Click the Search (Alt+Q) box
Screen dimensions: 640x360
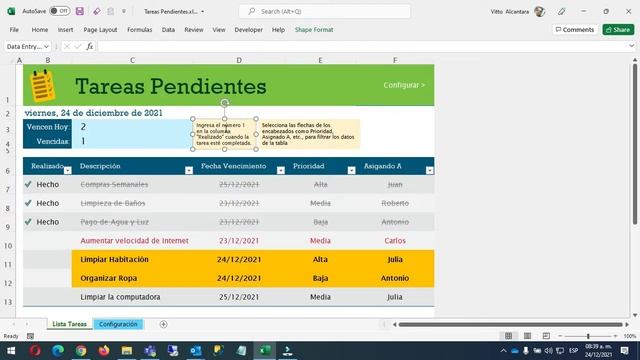click(324, 11)
